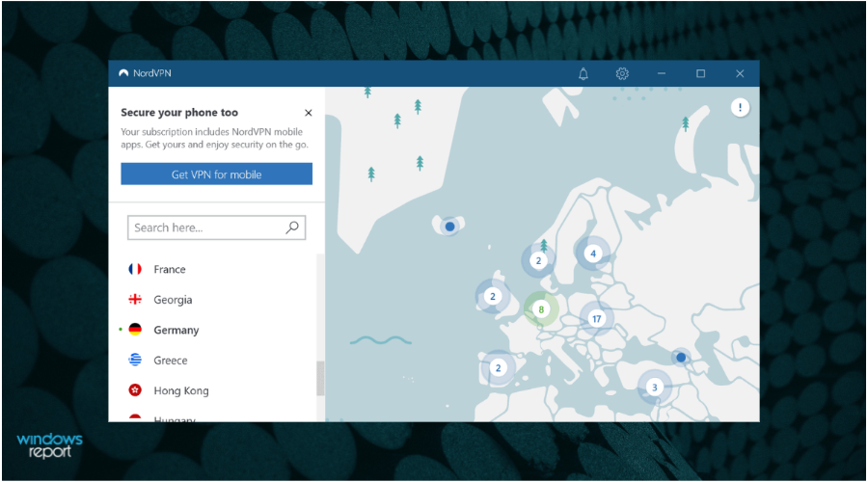Click the Hong Kong flag icon
Screen dimensions: 868x482
135,390
